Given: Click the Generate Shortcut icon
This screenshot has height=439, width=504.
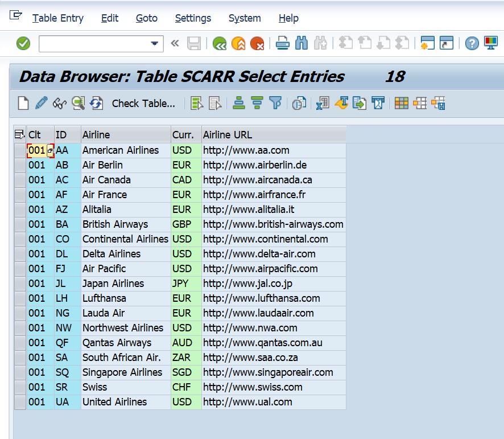Looking at the screenshot, I should click(x=447, y=43).
